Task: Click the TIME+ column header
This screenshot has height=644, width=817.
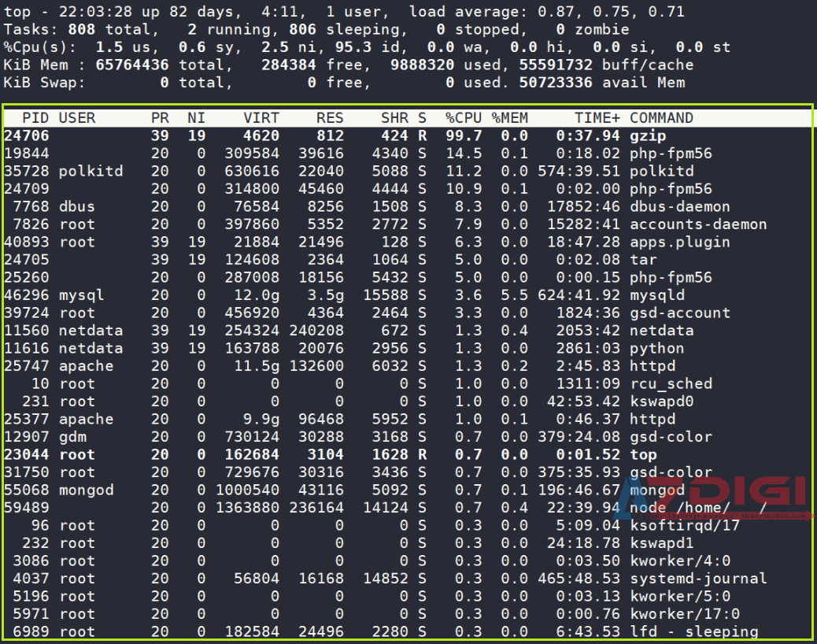Action: 597,118
